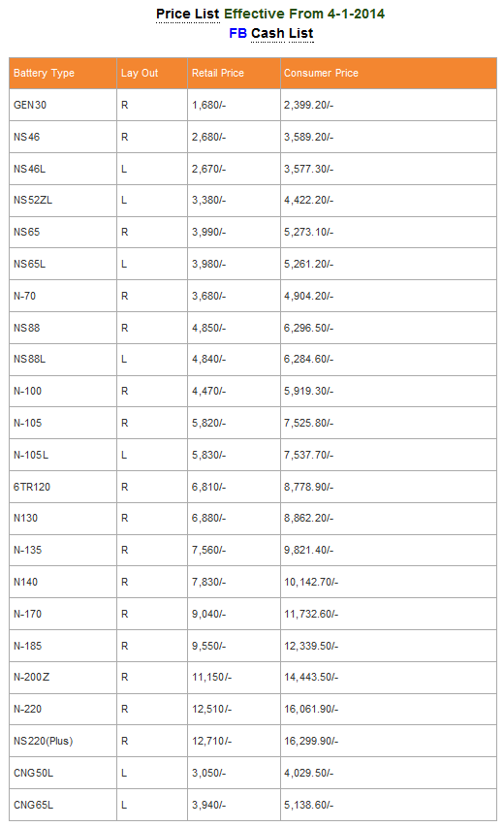Click the Price List heading text
Screen dimensions: 504x827
(x=188, y=14)
